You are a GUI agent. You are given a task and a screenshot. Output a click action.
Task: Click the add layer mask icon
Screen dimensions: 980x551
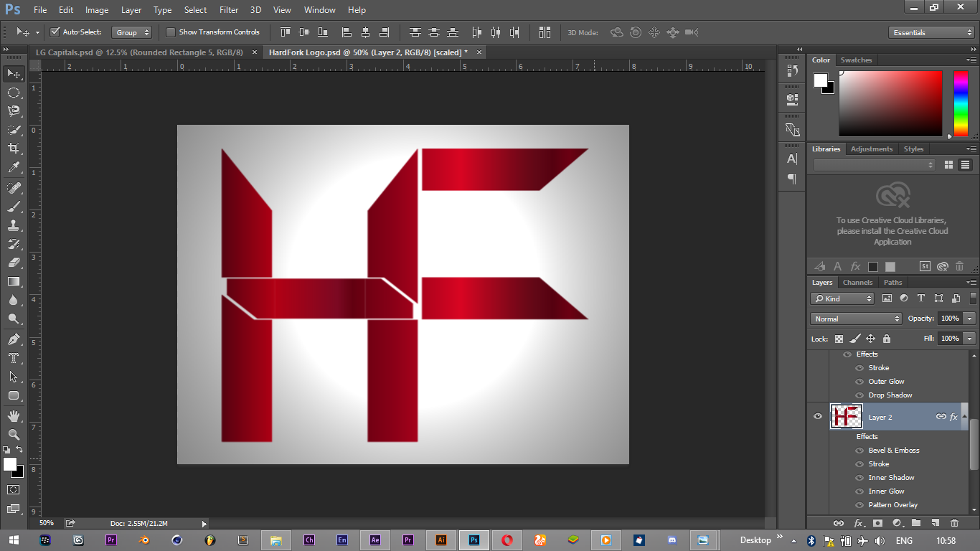(877, 523)
